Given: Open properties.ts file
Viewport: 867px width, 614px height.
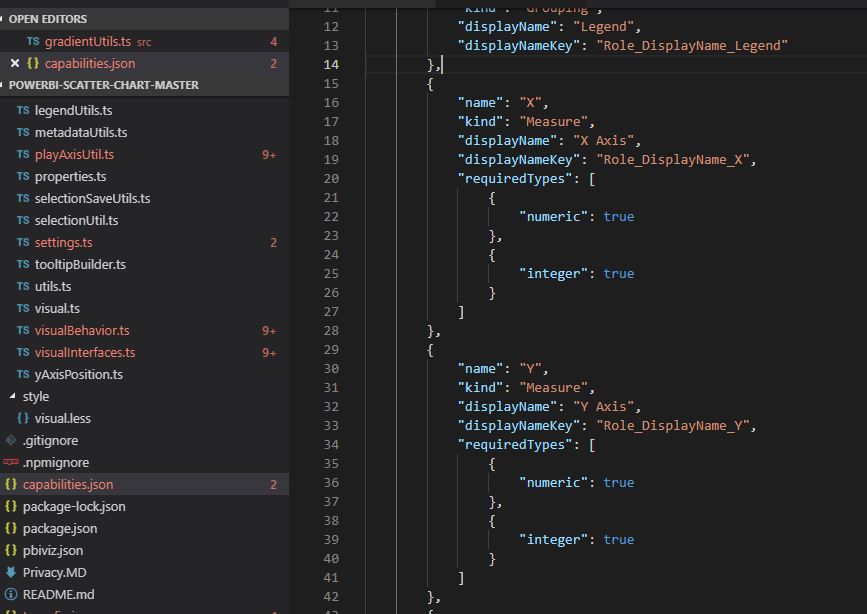Looking at the screenshot, I should pos(144,176).
